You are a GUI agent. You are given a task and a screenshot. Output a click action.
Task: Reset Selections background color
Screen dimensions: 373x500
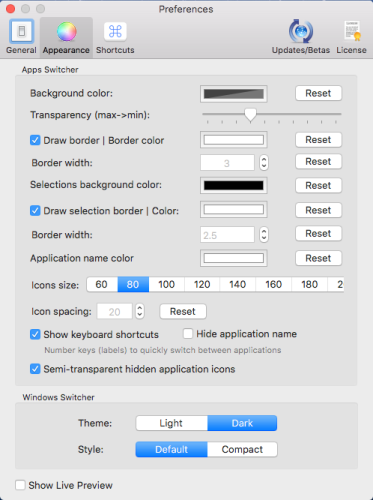point(318,185)
